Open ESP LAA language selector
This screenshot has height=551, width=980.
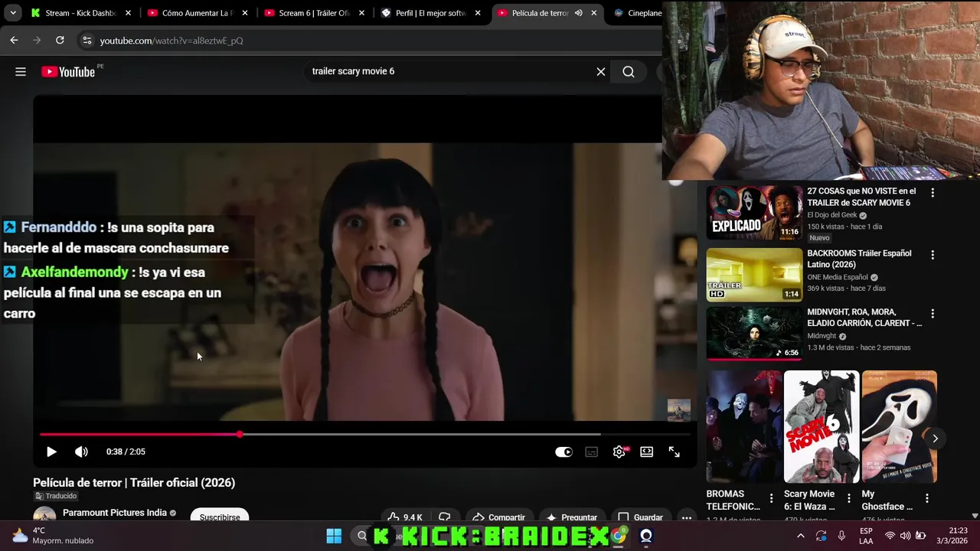coord(866,536)
